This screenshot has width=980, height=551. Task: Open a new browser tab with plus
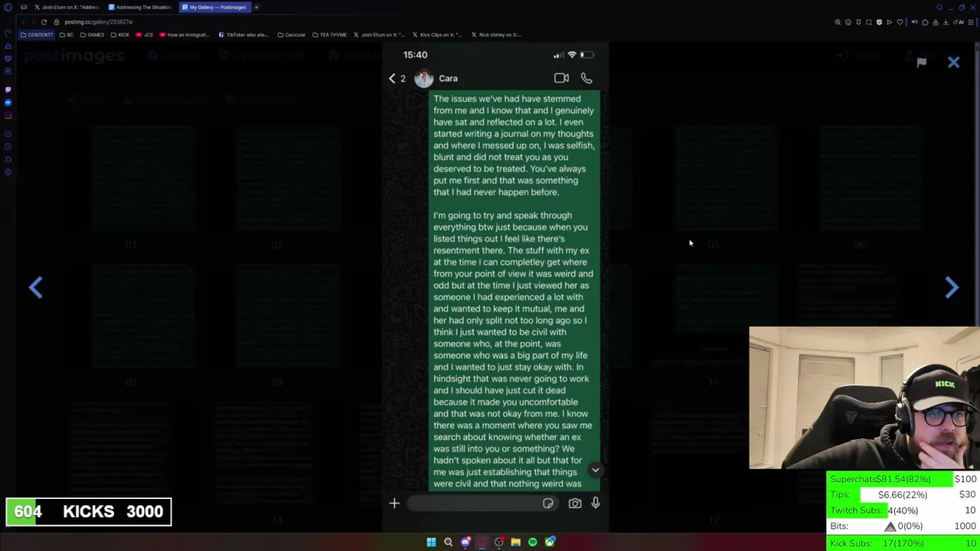pos(256,7)
